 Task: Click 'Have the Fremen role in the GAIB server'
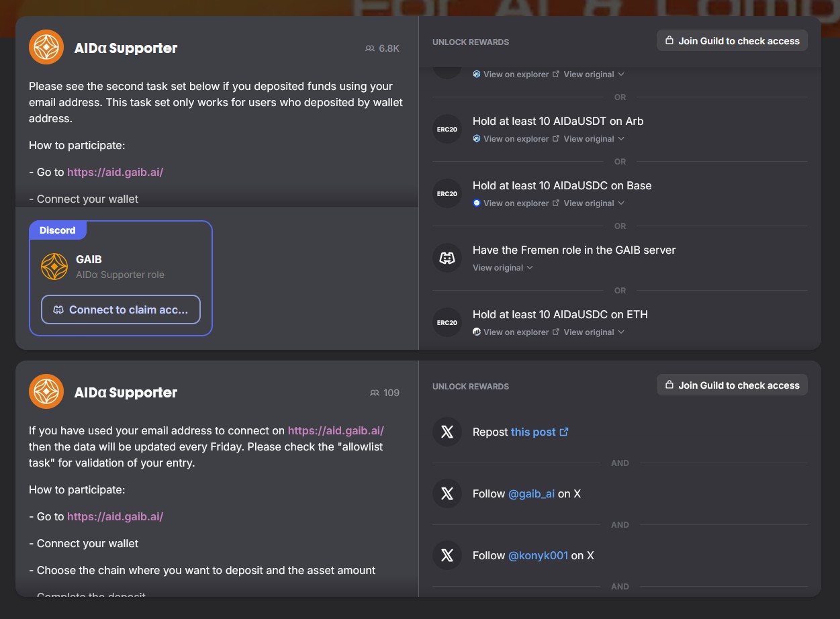(x=574, y=250)
